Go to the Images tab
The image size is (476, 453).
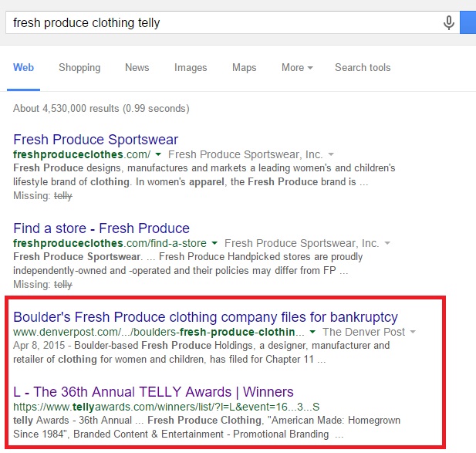click(191, 67)
